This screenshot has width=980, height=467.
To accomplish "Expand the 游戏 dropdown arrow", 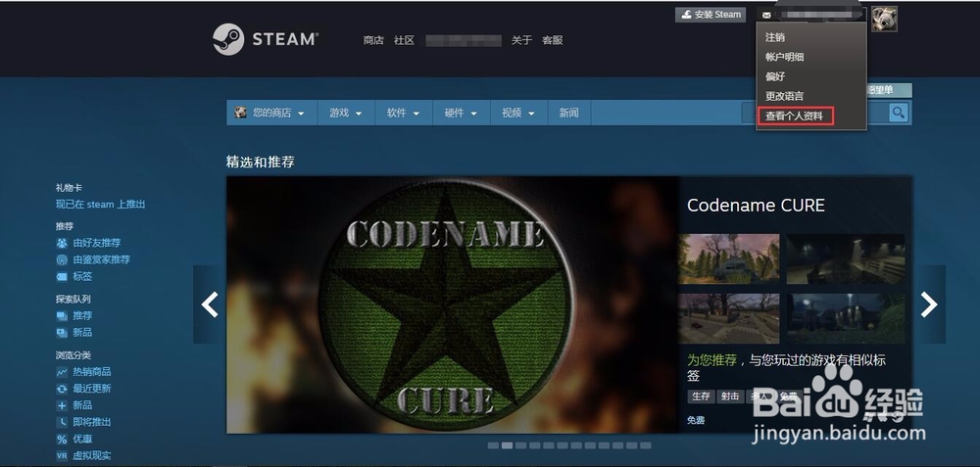I will coord(359,114).
